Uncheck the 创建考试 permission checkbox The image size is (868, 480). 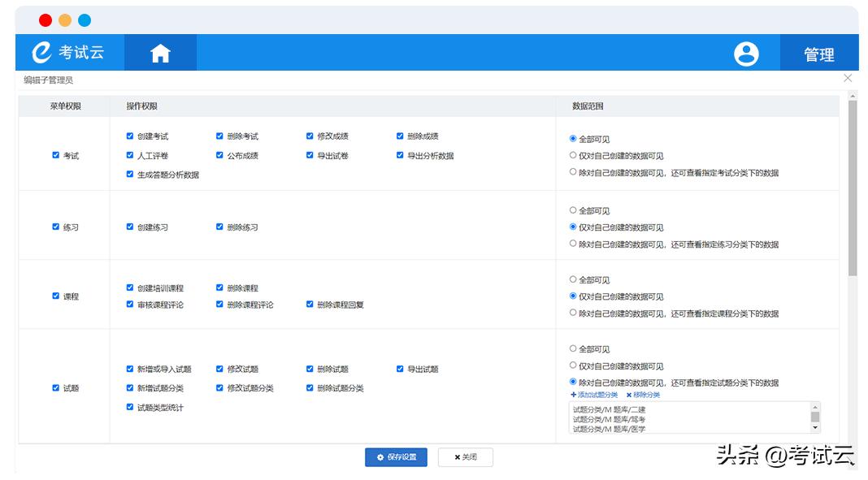130,136
